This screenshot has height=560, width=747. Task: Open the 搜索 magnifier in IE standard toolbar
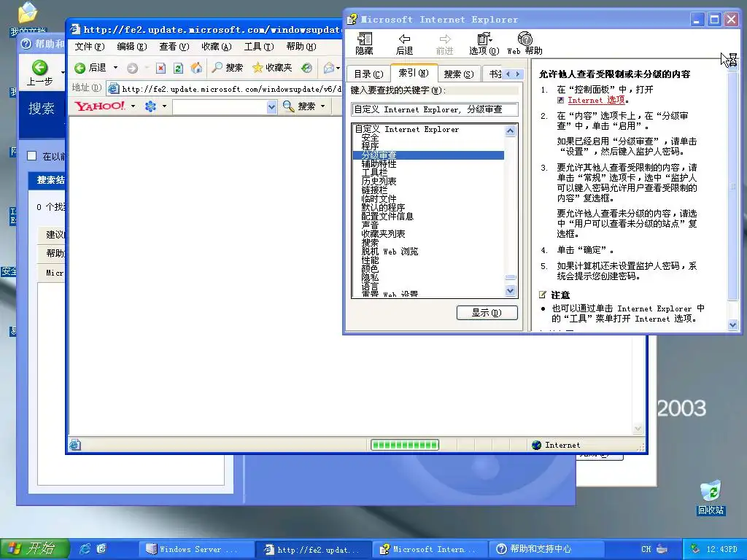228,68
